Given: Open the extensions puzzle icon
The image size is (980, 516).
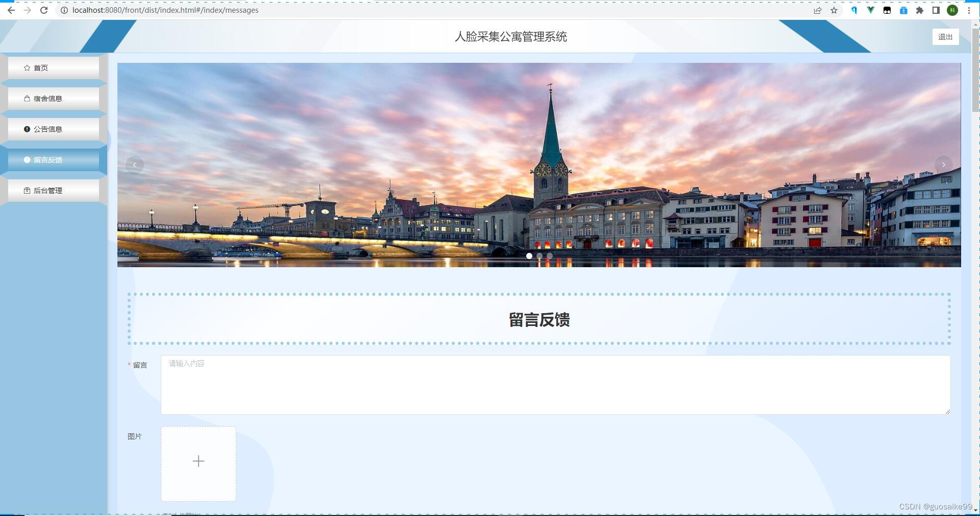Looking at the screenshot, I should (920, 10).
